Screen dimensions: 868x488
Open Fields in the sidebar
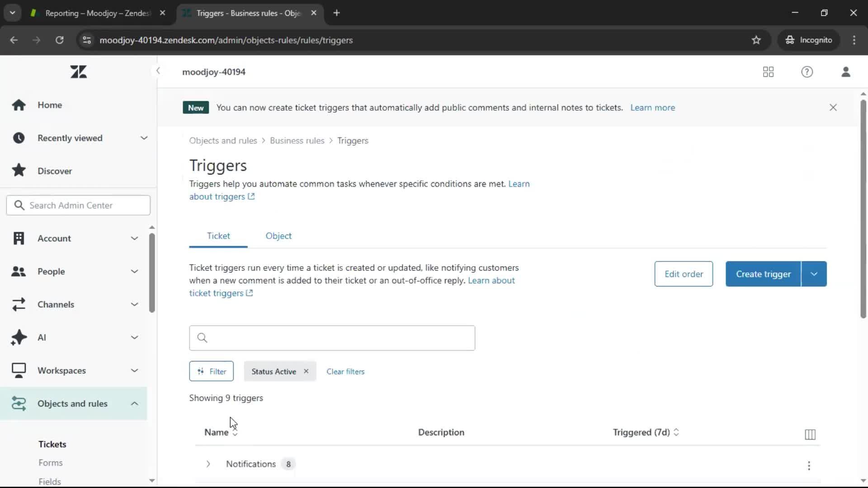coord(50,482)
